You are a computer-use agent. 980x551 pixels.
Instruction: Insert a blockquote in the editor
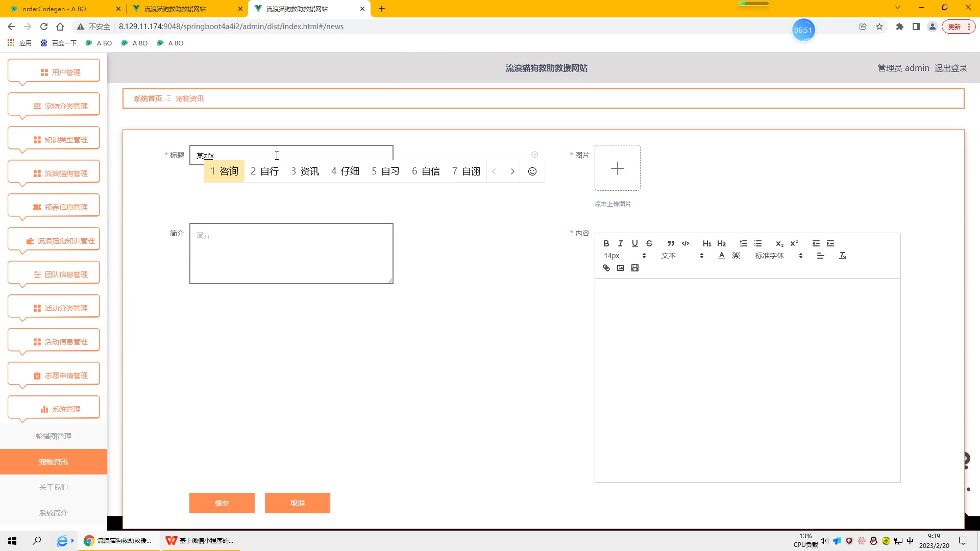[x=671, y=243]
